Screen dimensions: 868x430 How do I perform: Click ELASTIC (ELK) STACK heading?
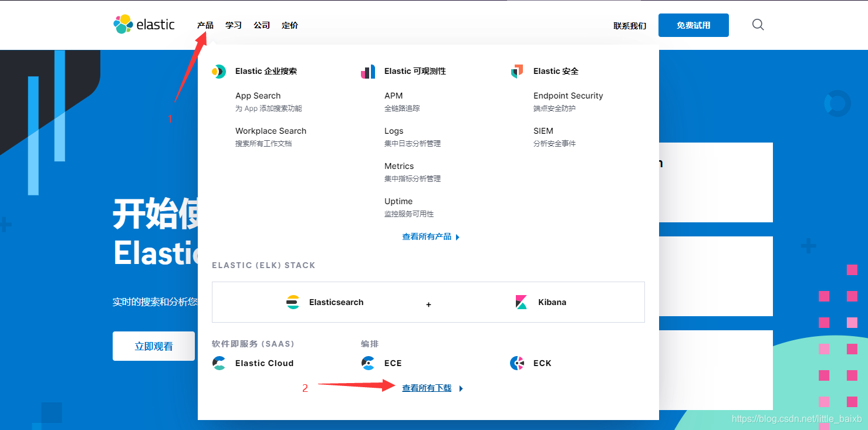(264, 265)
